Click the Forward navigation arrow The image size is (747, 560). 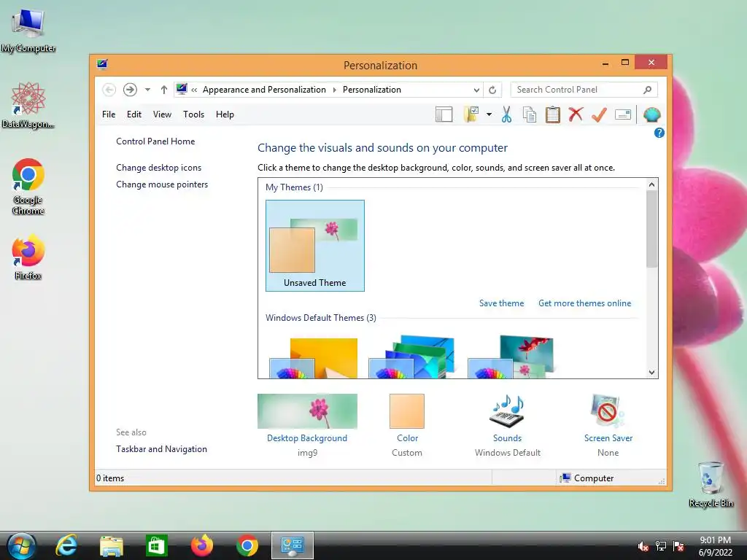[130, 90]
